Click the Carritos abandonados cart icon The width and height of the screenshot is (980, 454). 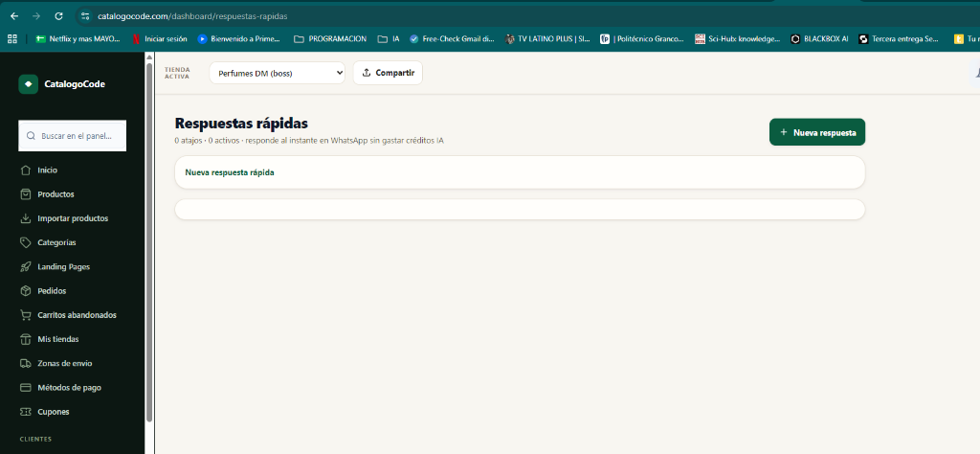click(26, 315)
